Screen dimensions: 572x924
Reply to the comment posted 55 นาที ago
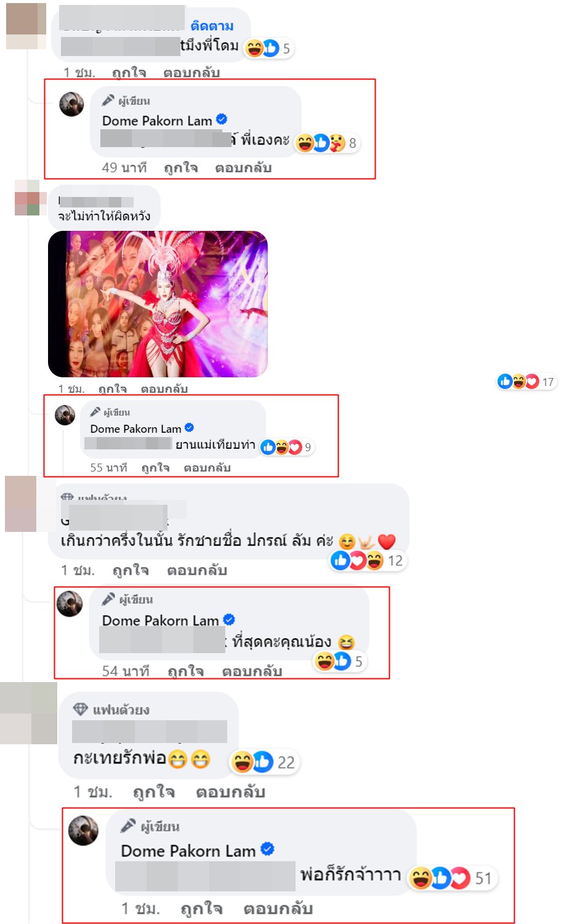tap(207, 468)
